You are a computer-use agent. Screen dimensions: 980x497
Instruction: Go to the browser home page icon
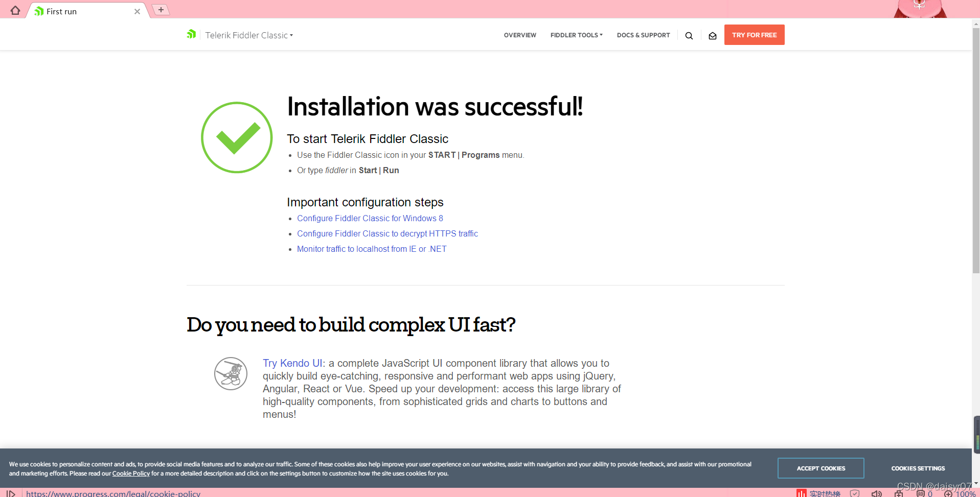coord(15,10)
